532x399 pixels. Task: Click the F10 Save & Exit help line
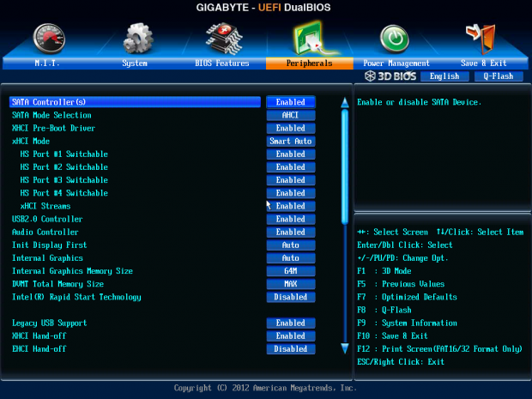pyautogui.click(x=392, y=336)
